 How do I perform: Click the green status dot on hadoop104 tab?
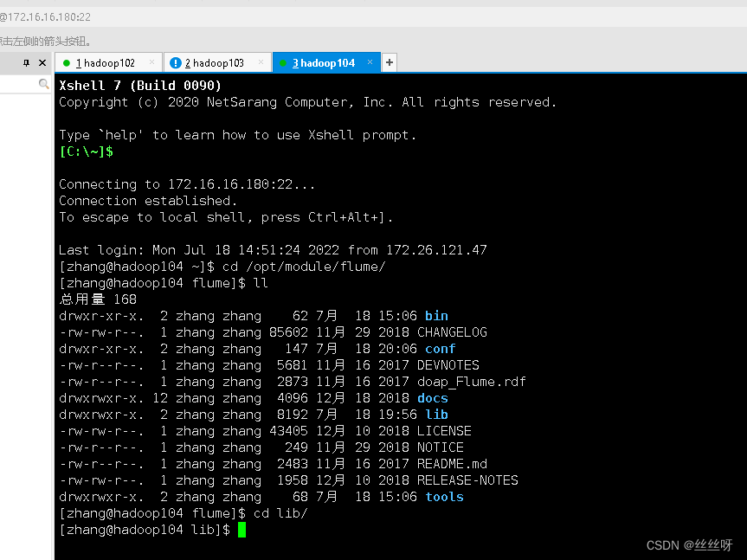283,63
